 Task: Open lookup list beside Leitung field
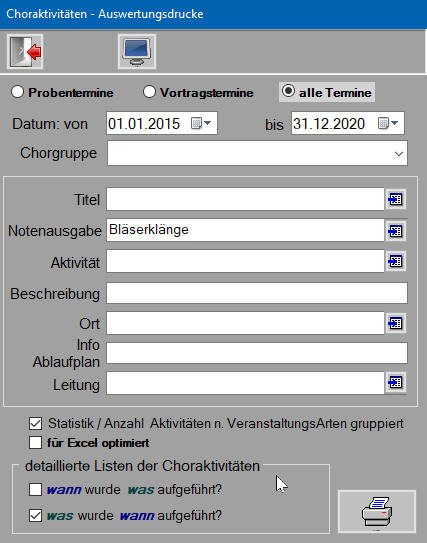click(395, 382)
